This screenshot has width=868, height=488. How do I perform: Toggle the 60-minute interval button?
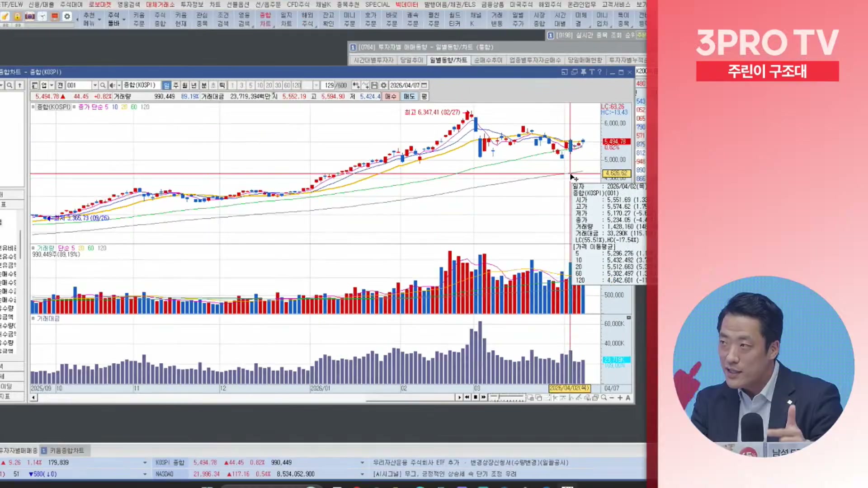(286, 85)
